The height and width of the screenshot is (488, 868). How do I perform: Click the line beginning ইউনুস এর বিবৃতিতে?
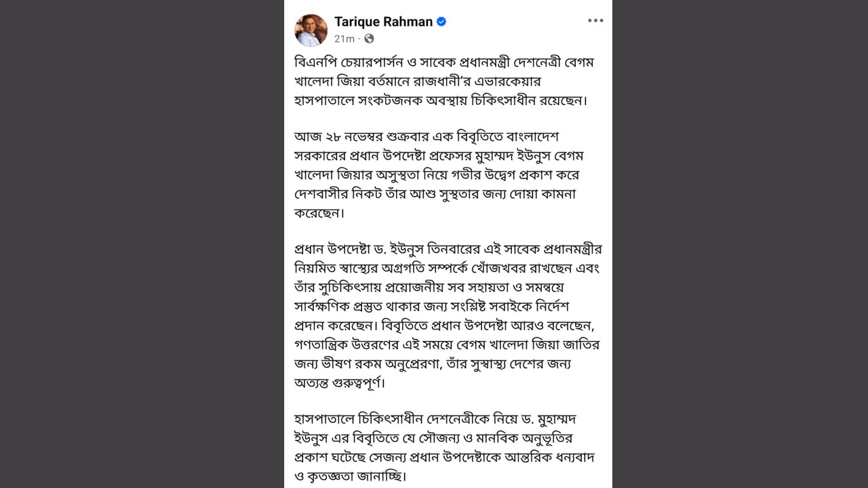click(x=433, y=438)
